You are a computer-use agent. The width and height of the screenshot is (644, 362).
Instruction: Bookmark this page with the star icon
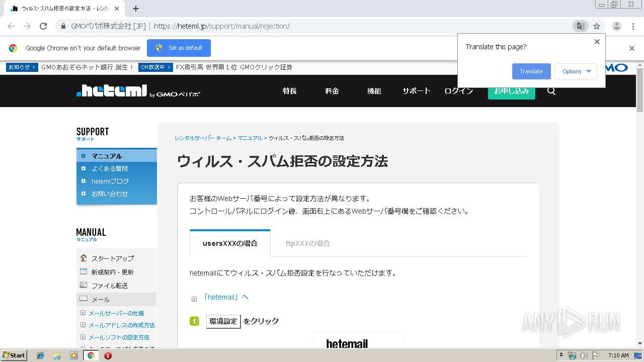tap(597, 26)
